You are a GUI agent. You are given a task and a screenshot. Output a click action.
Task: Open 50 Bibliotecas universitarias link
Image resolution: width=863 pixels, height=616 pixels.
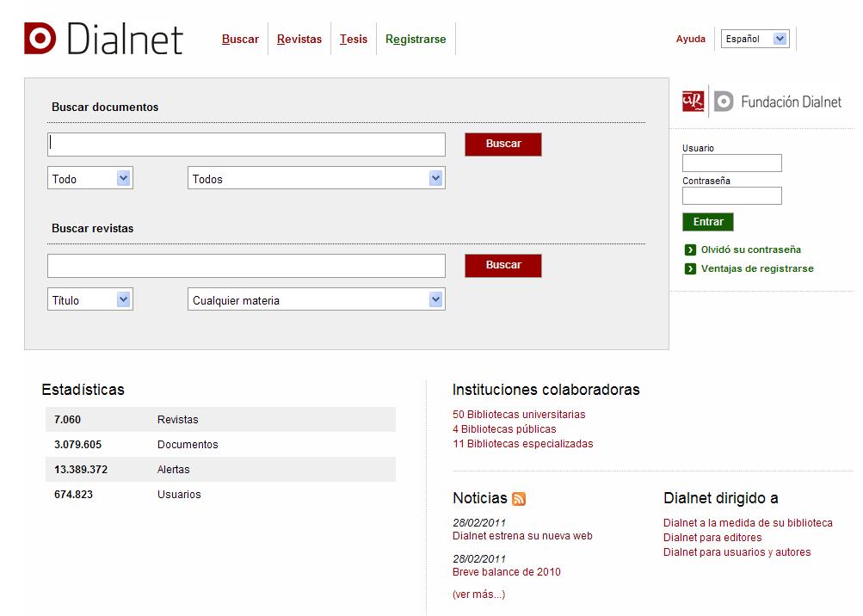pos(519,415)
